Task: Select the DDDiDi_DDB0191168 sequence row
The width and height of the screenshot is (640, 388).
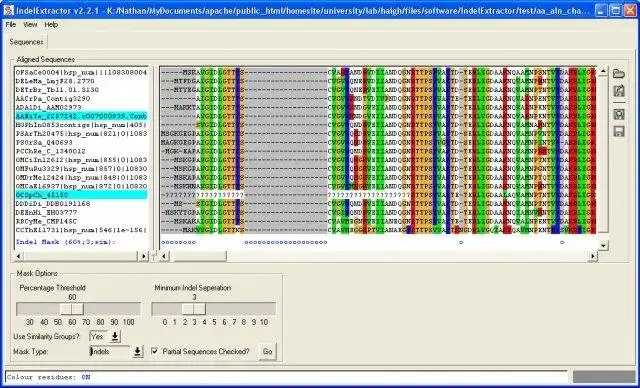Action: pyautogui.click(x=81, y=204)
